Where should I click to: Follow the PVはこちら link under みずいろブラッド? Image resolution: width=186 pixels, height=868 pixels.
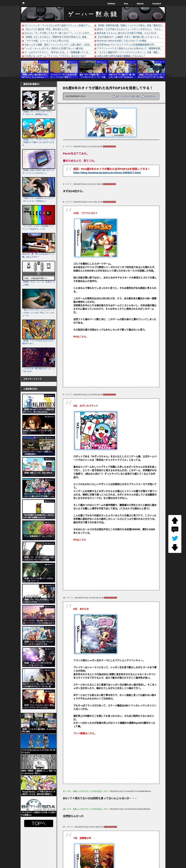click(x=80, y=539)
